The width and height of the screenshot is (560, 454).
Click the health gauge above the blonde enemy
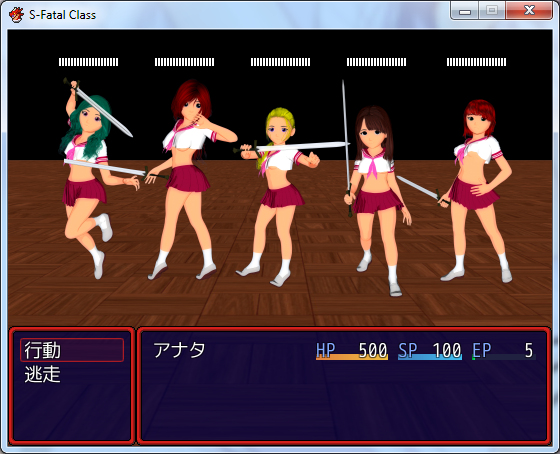click(x=280, y=62)
